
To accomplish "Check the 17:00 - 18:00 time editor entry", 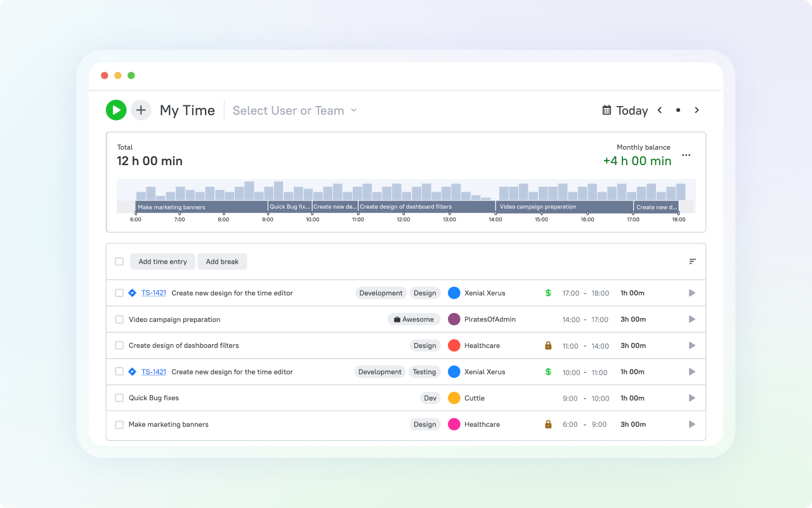I will coord(119,293).
